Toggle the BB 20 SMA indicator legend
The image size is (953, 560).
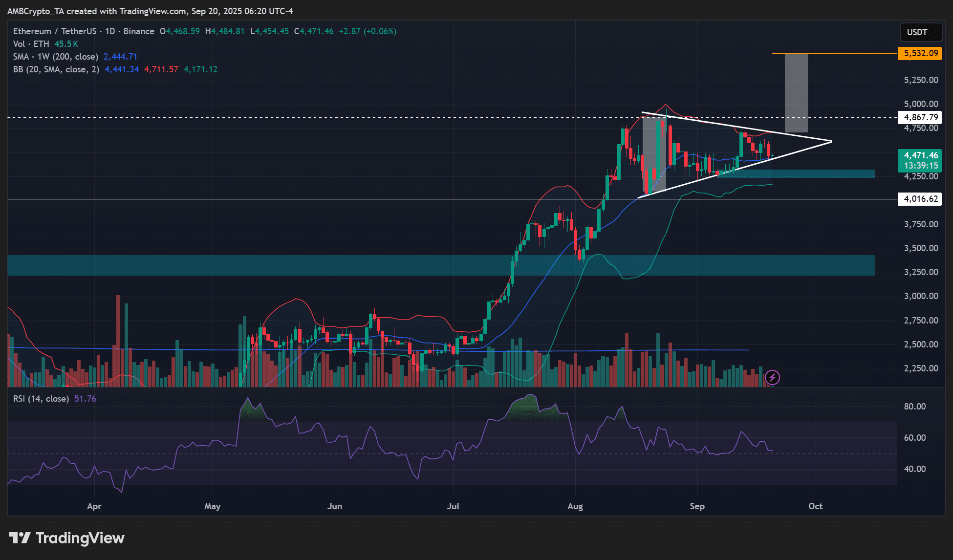point(56,69)
